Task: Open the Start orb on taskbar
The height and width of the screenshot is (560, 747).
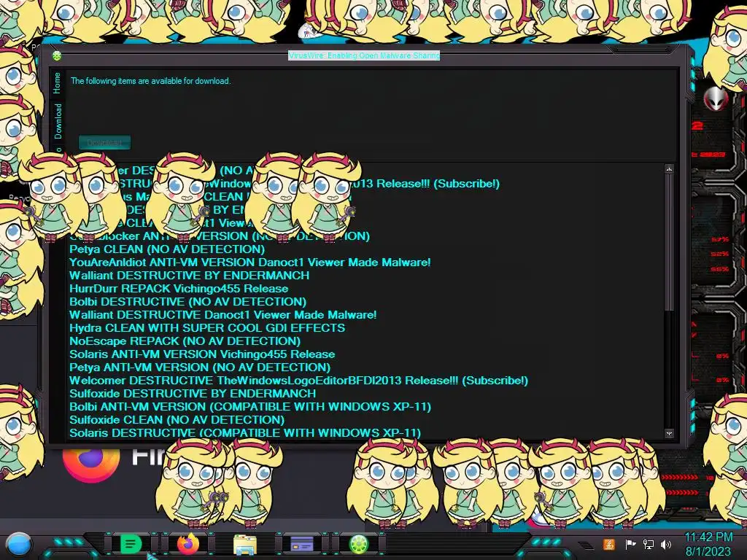Action: [x=19, y=545]
